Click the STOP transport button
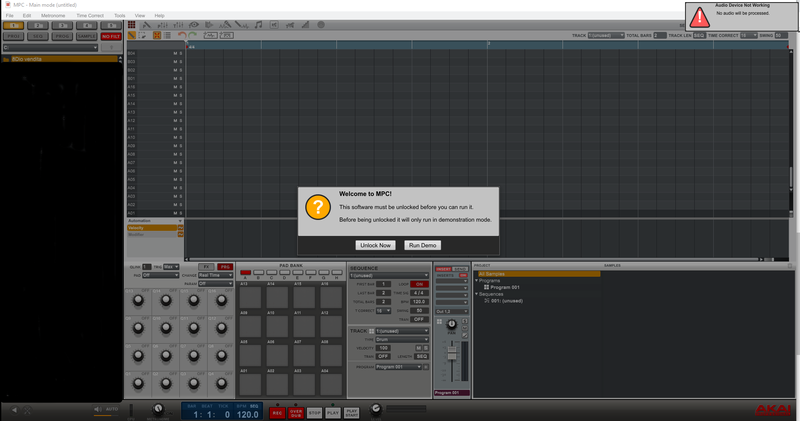The image size is (800, 421). [314, 413]
